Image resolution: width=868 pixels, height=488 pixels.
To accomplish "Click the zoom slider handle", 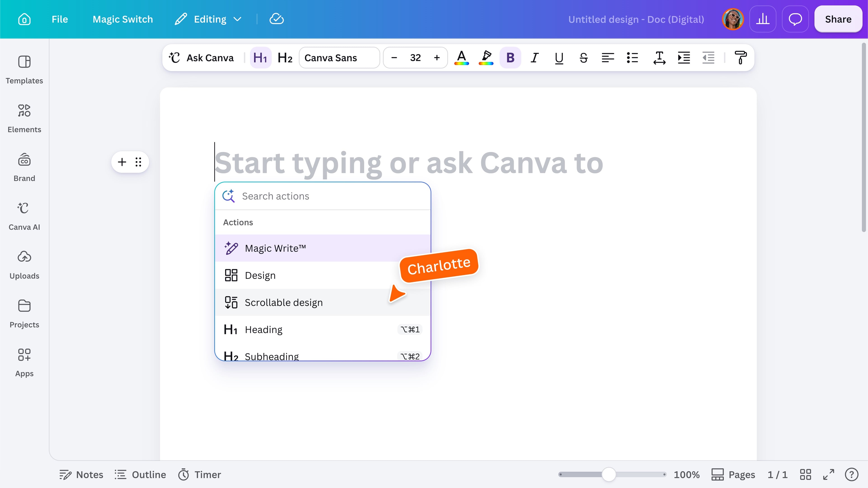I will [x=609, y=474].
